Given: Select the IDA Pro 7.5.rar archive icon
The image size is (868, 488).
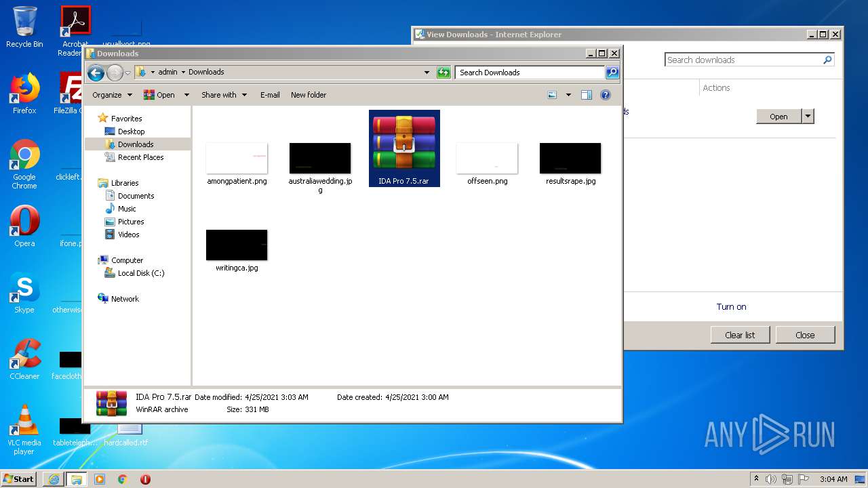Looking at the screenshot, I should 404,142.
